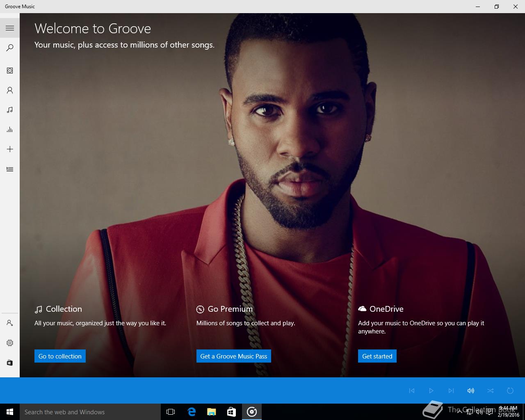
Task: Open the search icon in sidebar
Action: tap(10, 48)
